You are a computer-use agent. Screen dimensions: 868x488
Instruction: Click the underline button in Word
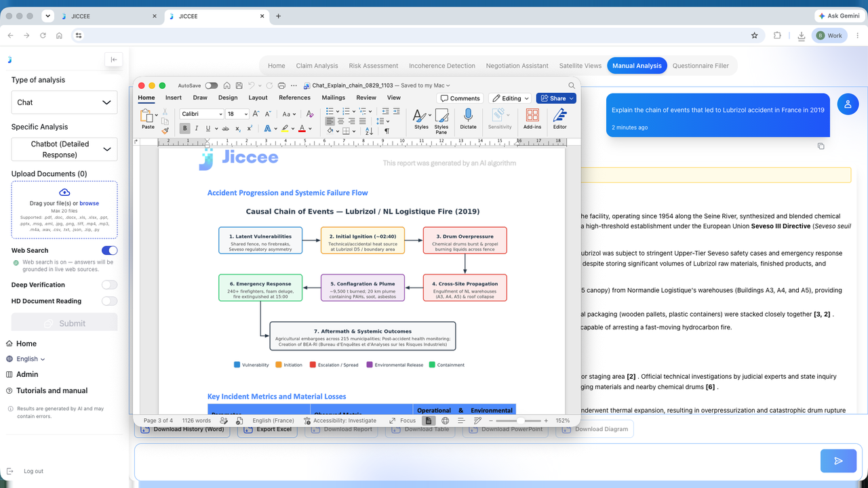point(207,128)
